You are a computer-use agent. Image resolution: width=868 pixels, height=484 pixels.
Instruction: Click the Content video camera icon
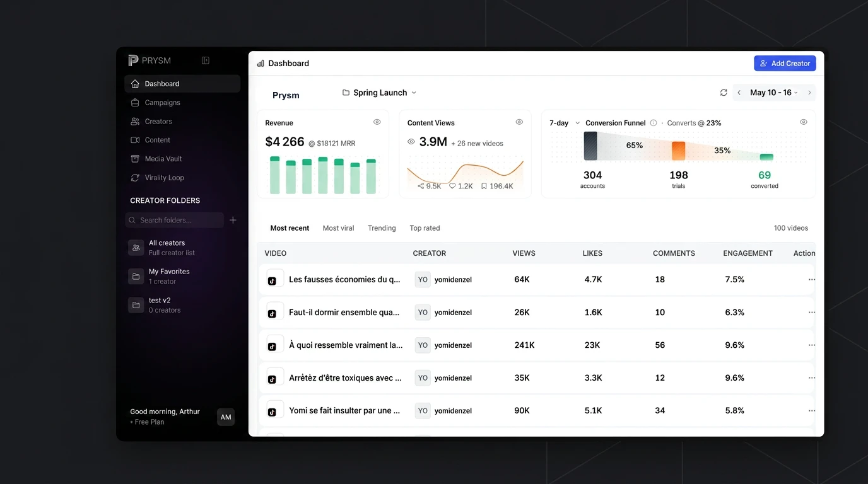tap(135, 140)
